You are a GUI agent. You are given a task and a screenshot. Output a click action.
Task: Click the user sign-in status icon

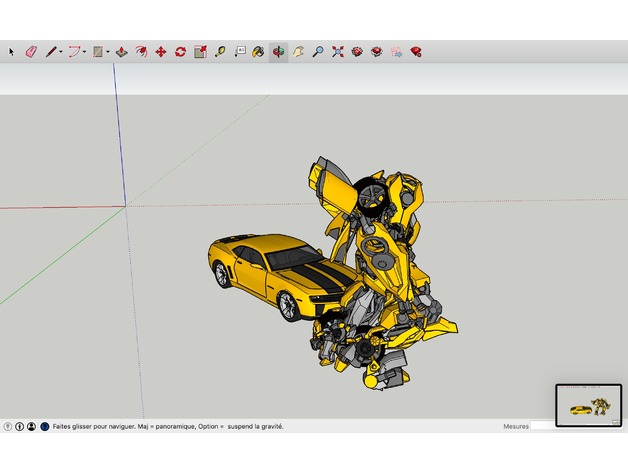coord(31,426)
